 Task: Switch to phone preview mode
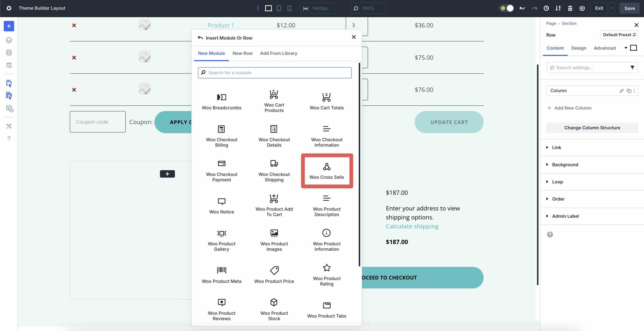[x=289, y=8]
